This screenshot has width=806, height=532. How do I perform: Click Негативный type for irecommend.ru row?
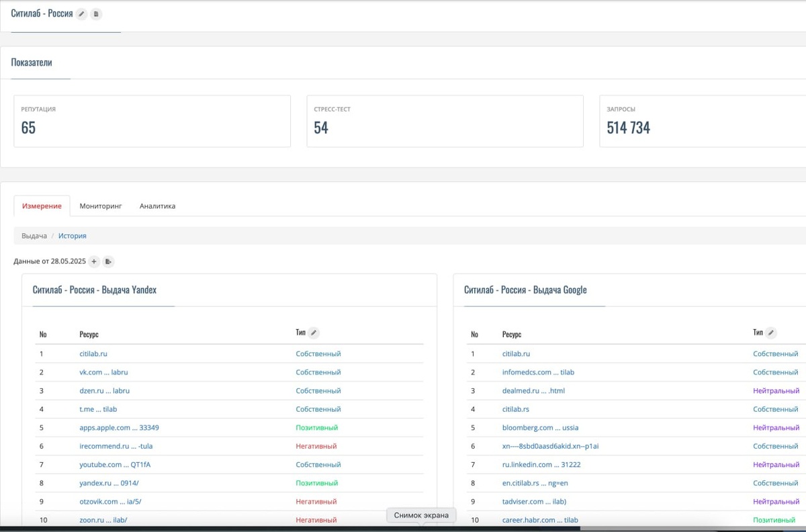click(x=316, y=446)
